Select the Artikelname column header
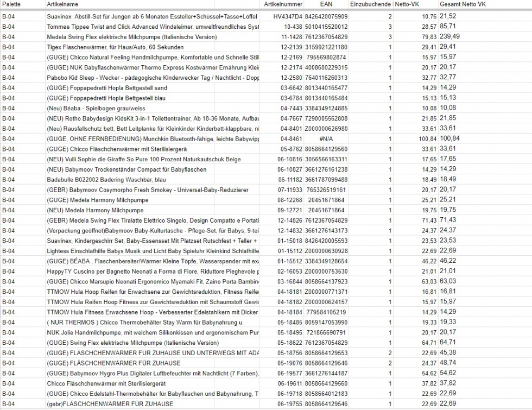 pos(62,4)
